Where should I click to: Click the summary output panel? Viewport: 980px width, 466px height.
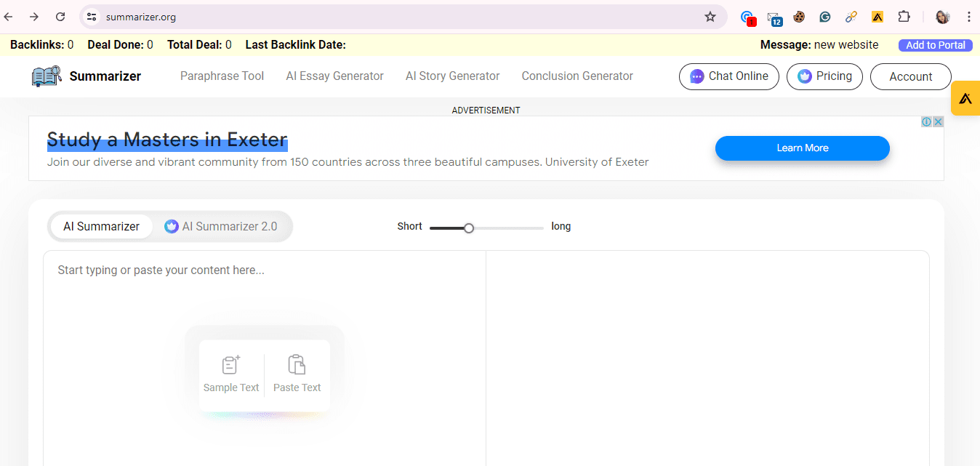point(707,358)
